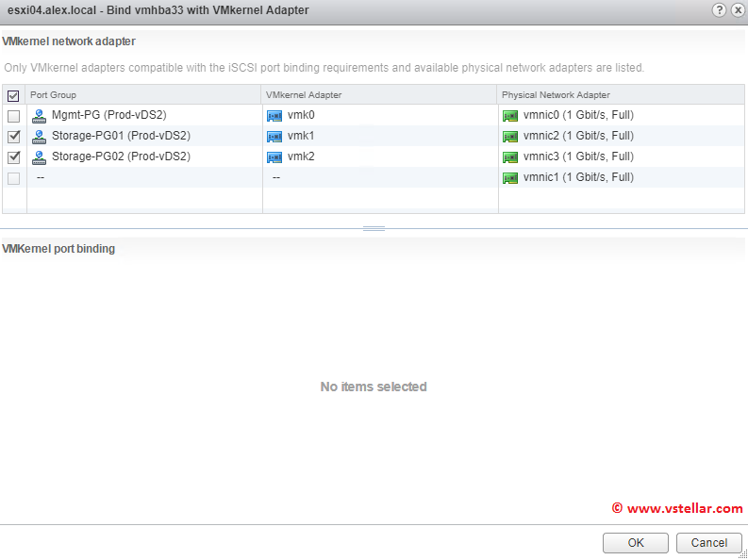Click the Mgmt-PG port group icon
Screen dimensions: 748x560
click(x=39, y=116)
